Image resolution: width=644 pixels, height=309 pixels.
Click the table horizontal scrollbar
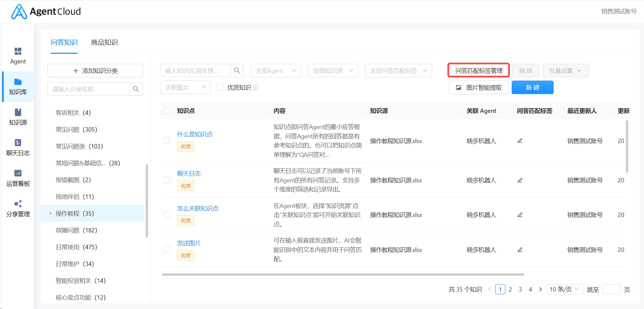343,274
